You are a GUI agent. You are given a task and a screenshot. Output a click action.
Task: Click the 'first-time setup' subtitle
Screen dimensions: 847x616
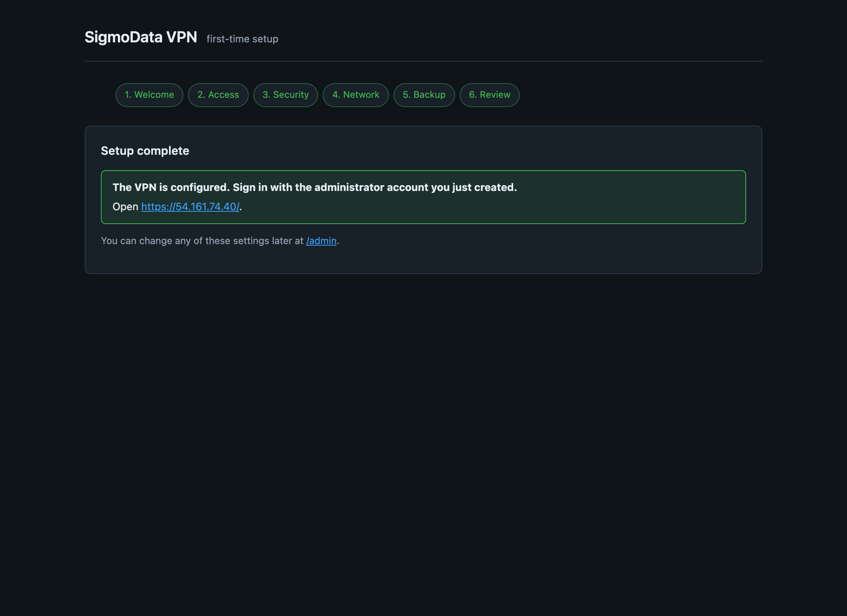(x=243, y=39)
